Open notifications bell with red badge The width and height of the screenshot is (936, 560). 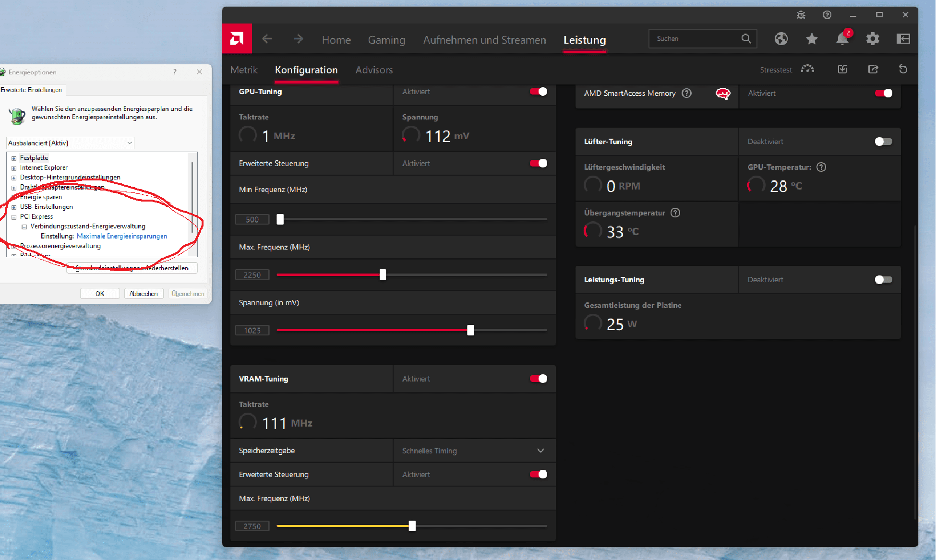tap(843, 38)
